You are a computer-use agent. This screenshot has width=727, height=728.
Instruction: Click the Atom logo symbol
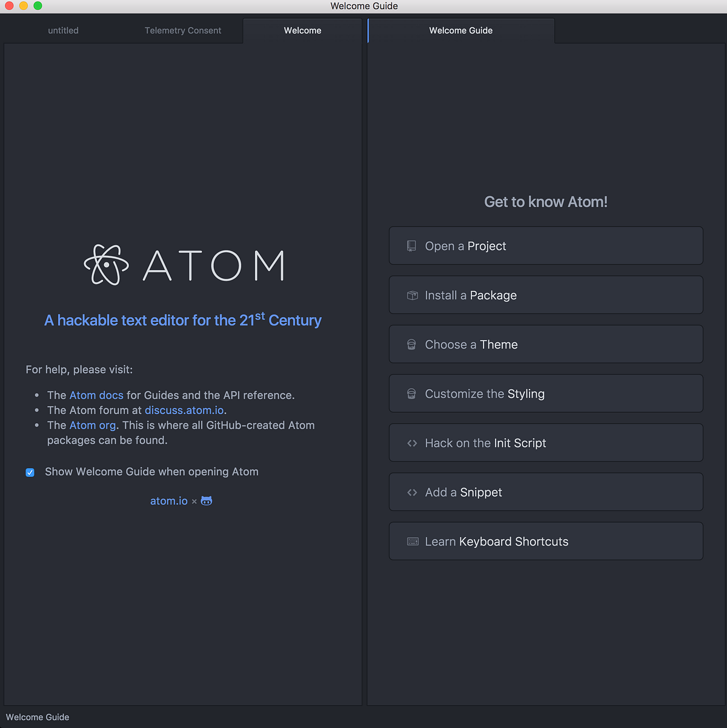click(x=107, y=265)
